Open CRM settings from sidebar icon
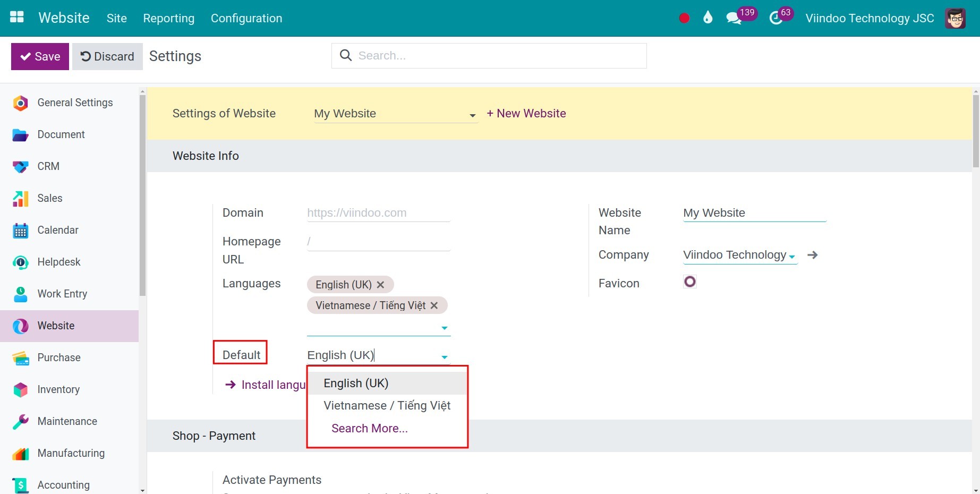 tap(20, 167)
